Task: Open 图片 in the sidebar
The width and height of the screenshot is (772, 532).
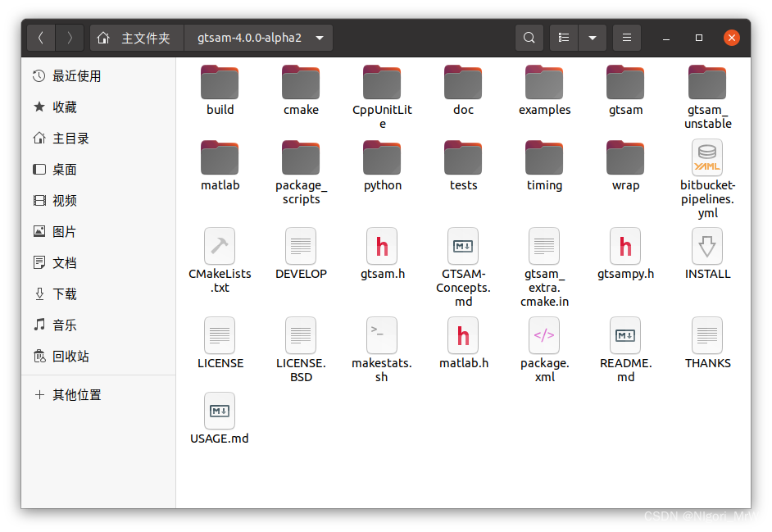Action: 98,231
